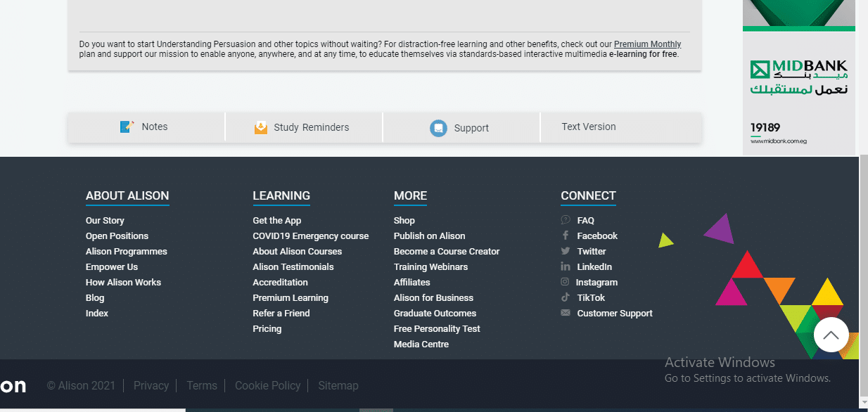Click the Study Reminders bell icon

pos(261,127)
